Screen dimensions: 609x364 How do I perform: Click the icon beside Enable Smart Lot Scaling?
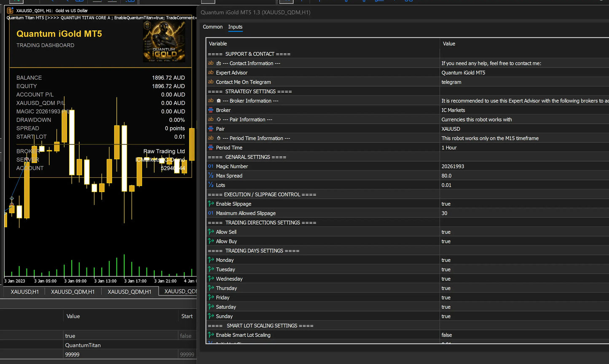pyautogui.click(x=211, y=335)
